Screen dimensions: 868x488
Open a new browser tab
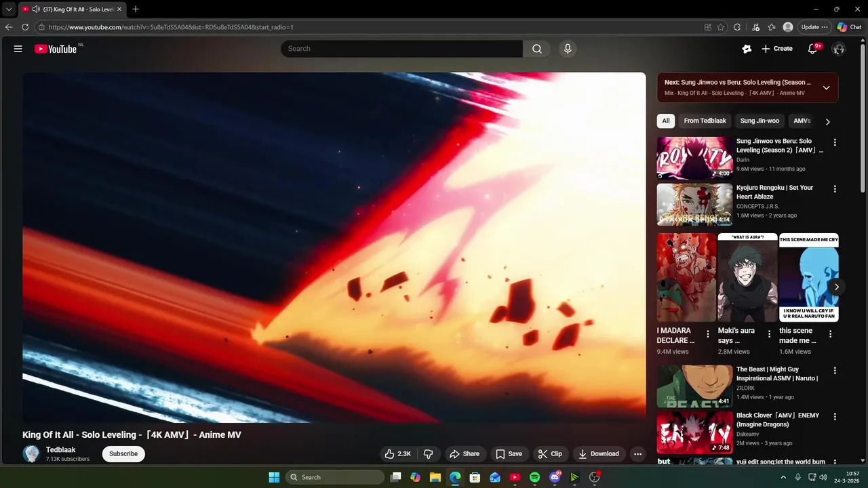tap(136, 9)
